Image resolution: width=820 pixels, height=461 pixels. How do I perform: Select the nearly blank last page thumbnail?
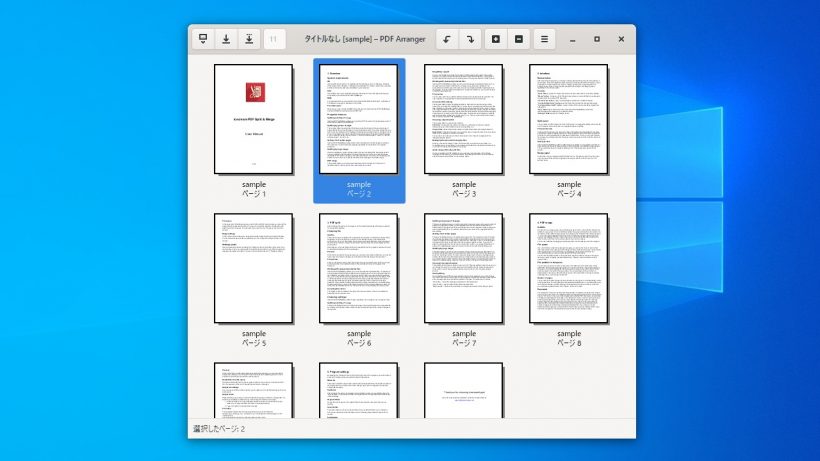pyautogui.click(x=464, y=390)
